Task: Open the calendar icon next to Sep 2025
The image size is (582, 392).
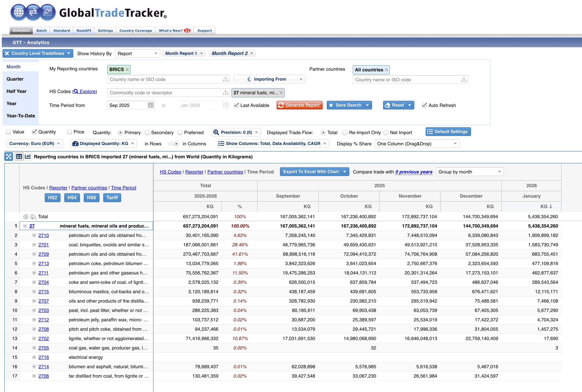Action: [x=151, y=105]
